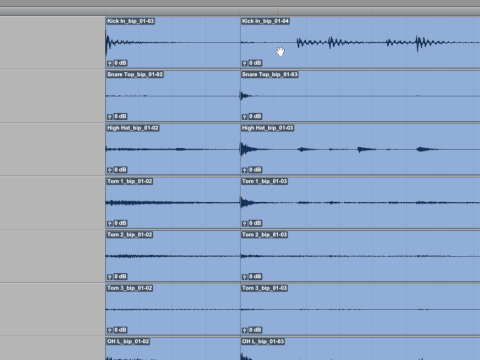
Task: Open clip gain fader icon on Snare Top_bip_01-02
Action: tap(110, 116)
